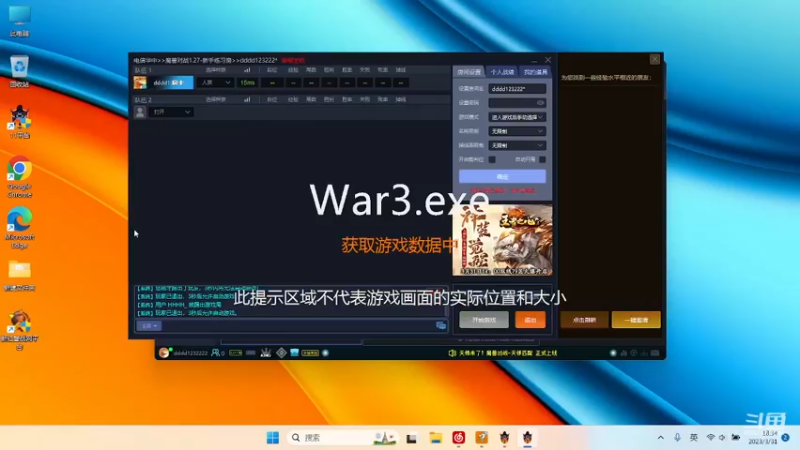800x450 pixels.
Task: Expand the team 2 slot open/close dropdown
Action: 171,112
